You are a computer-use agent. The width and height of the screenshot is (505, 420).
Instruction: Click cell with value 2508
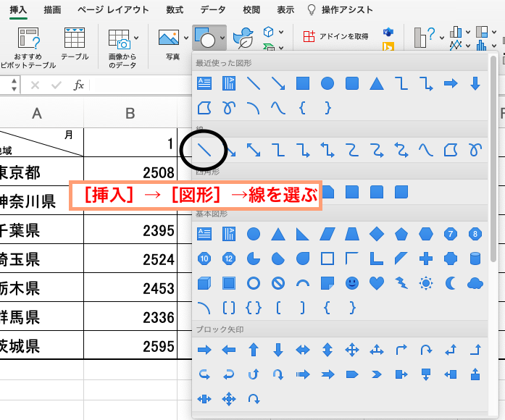click(x=130, y=172)
